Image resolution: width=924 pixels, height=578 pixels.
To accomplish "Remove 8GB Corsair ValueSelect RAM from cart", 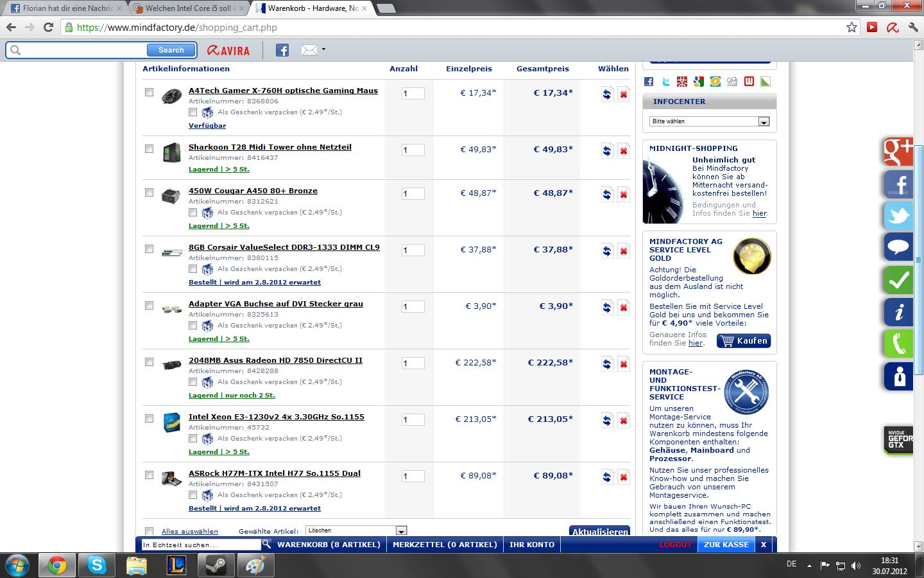I will tap(623, 251).
